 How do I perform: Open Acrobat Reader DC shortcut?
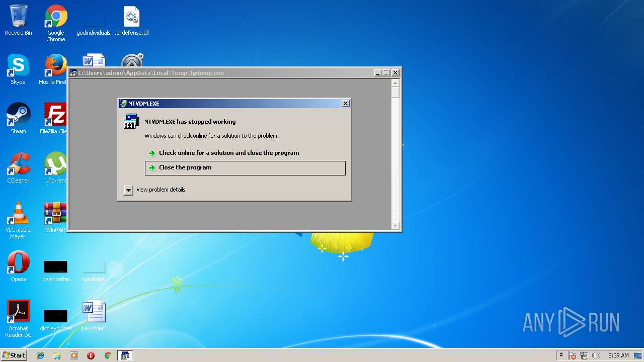[x=18, y=319]
